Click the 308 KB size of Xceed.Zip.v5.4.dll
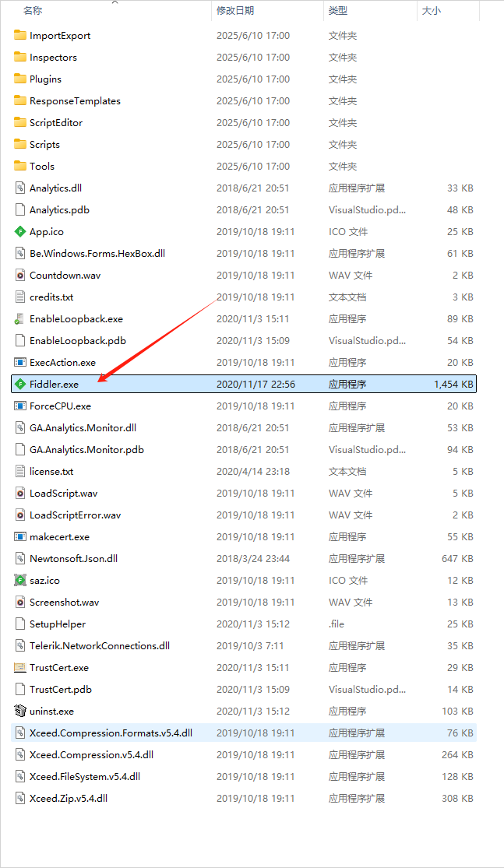 [457, 798]
